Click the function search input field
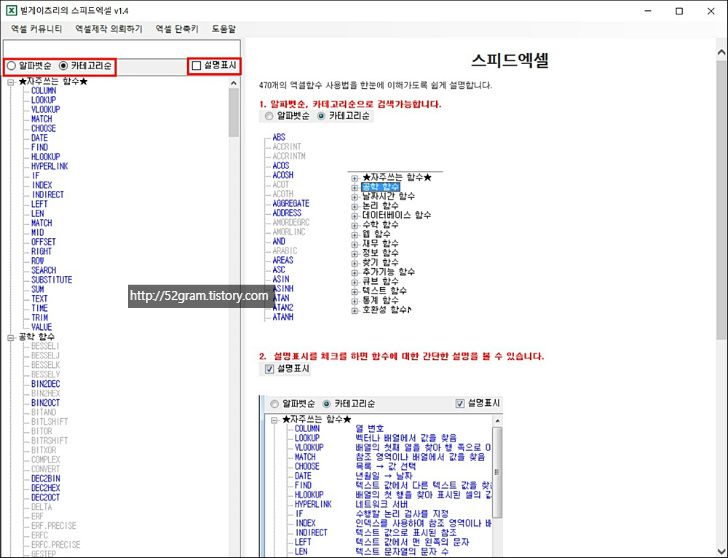728x558 pixels. pos(122,48)
